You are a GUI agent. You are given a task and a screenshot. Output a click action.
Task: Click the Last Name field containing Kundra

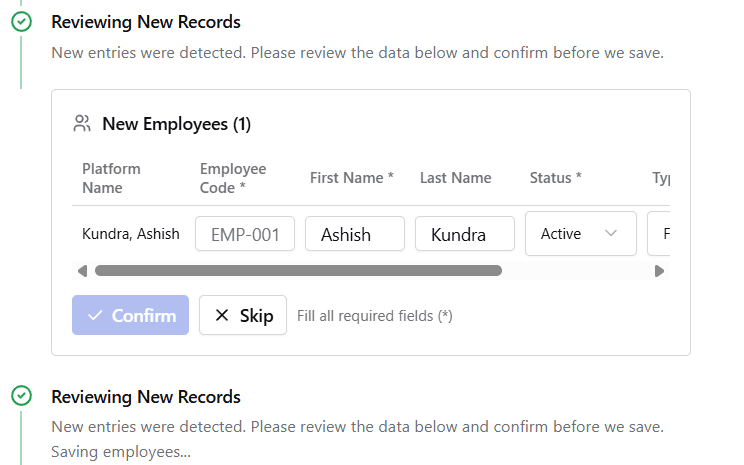point(465,234)
